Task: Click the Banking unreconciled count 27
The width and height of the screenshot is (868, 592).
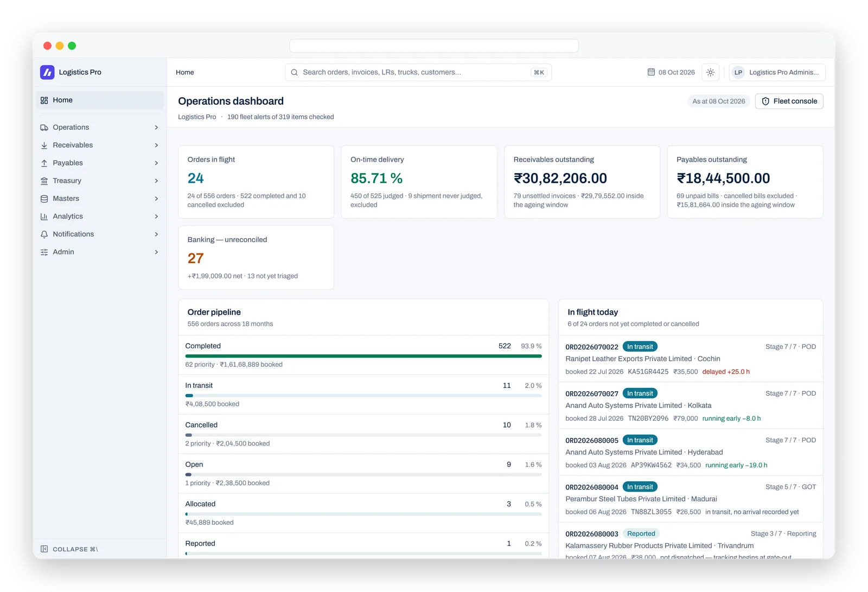Action: pyautogui.click(x=195, y=259)
